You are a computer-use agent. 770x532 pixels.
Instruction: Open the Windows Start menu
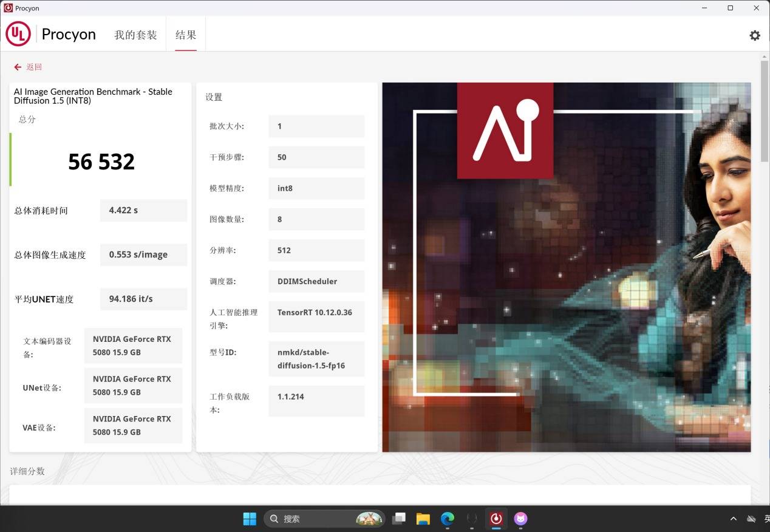tap(250, 519)
